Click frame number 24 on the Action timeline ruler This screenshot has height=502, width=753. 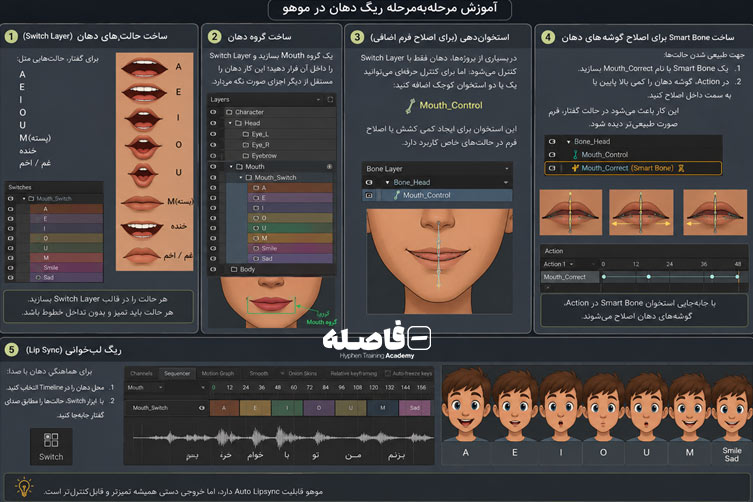669,264
